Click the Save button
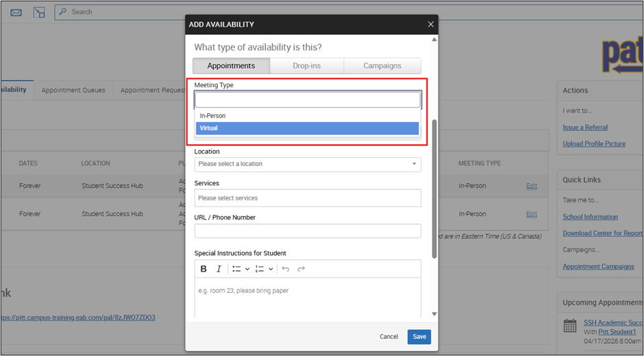644x356 pixels. (419, 337)
